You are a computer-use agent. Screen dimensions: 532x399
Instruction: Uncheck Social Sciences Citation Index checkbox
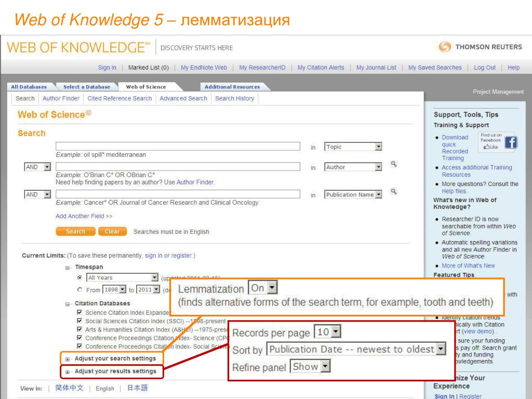(x=79, y=321)
